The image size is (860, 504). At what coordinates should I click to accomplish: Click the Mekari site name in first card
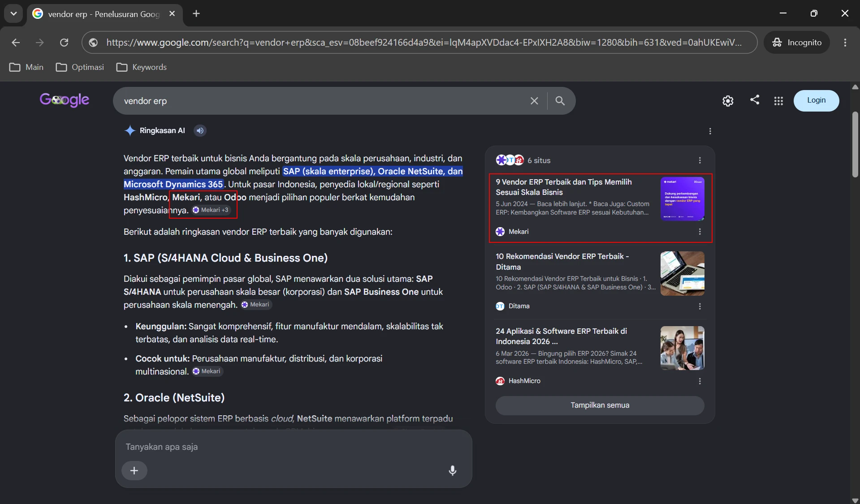[519, 232]
